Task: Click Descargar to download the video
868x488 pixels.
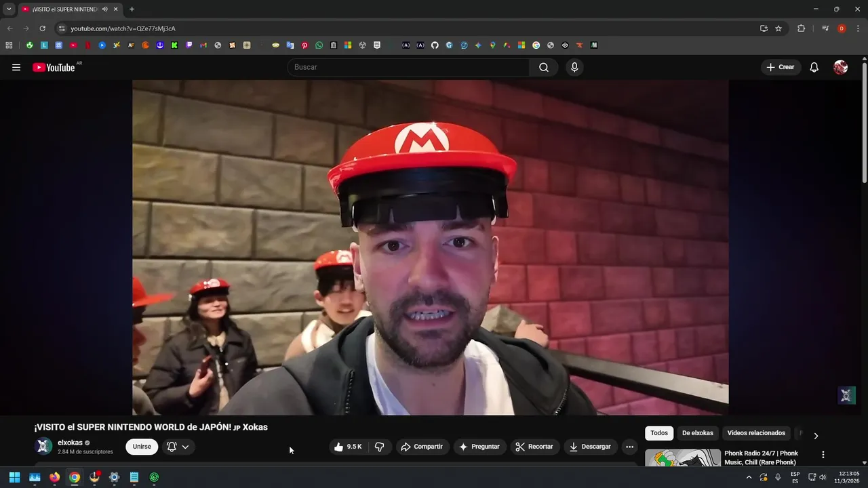Action: [x=591, y=447]
